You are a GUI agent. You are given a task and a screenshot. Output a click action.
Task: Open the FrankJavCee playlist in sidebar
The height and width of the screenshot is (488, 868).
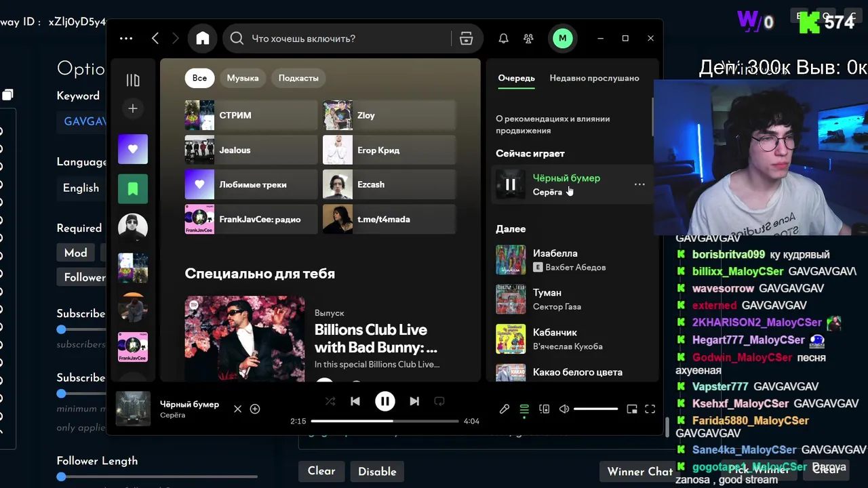tap(133, 347)
